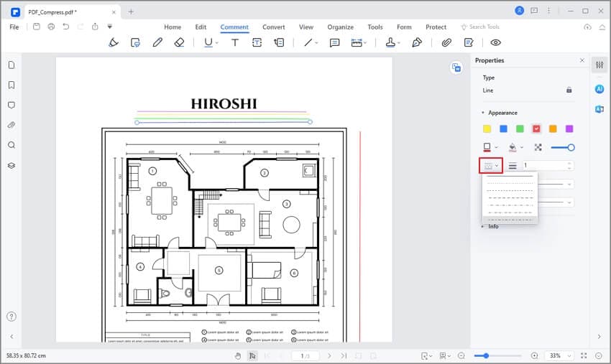Zoom in with the plus button
Viewport: 611px width, 364px height.
pyautogui.click(x=535, y=356)
